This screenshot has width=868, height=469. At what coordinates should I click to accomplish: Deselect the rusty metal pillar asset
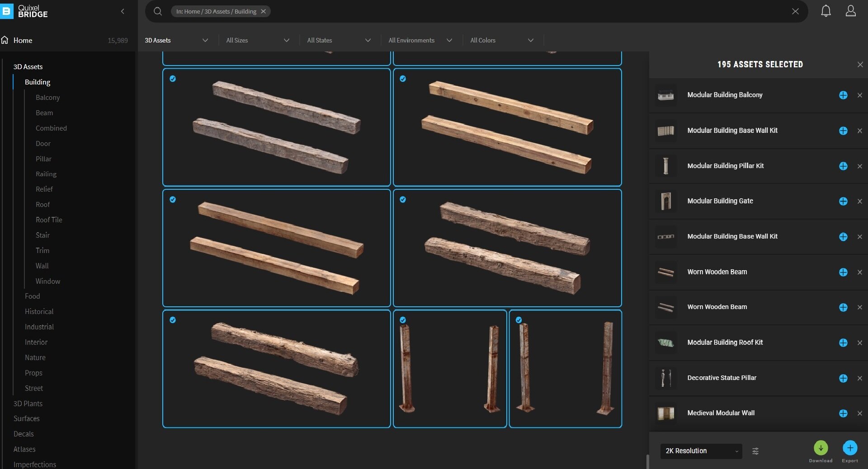point(403,320)
